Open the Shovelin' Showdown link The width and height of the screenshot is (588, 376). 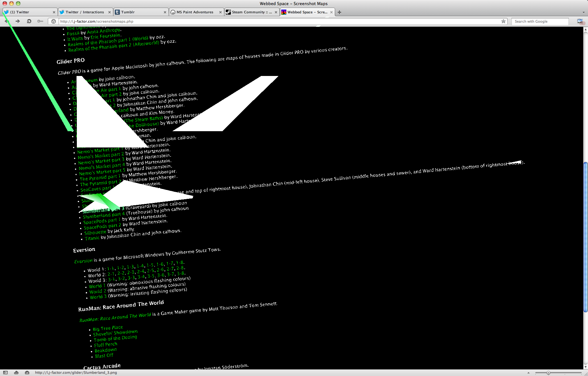[x=115, y=333]
